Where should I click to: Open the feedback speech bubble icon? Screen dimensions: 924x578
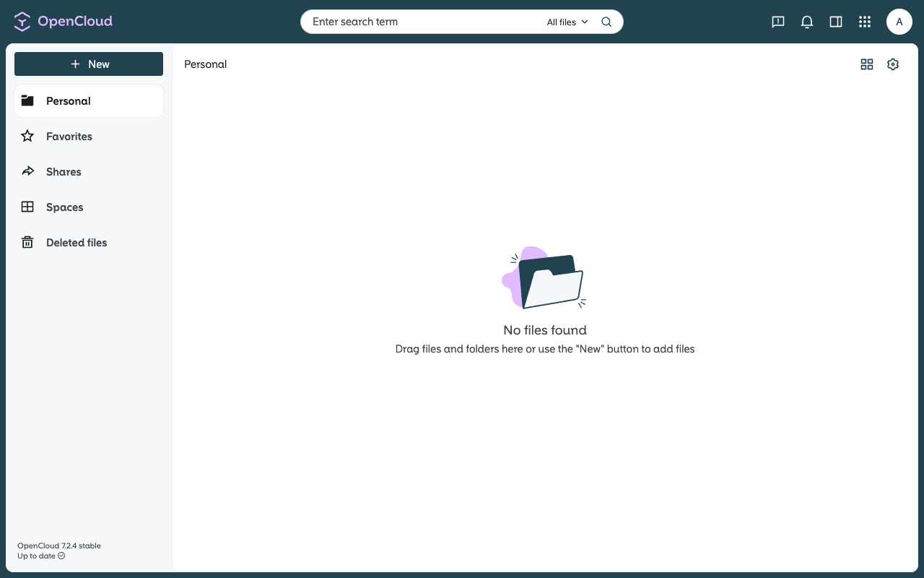coord(778,22)
